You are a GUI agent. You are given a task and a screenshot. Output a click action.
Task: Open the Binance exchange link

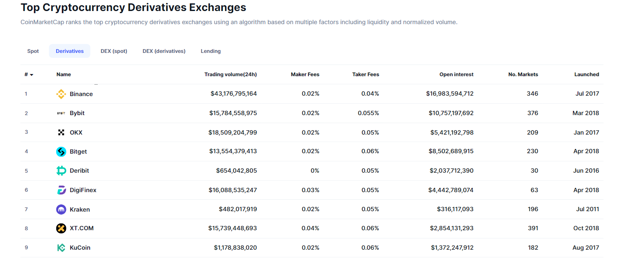click(x=81, y=94)
